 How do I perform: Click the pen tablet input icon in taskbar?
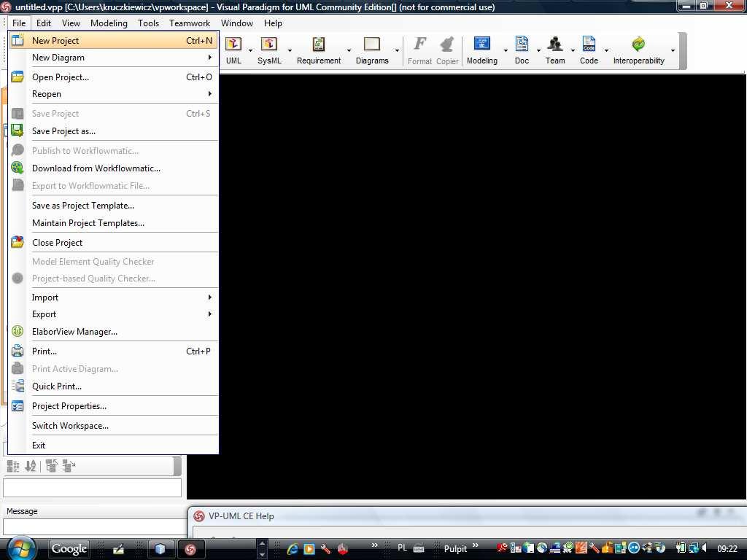[x=118, y=549]
